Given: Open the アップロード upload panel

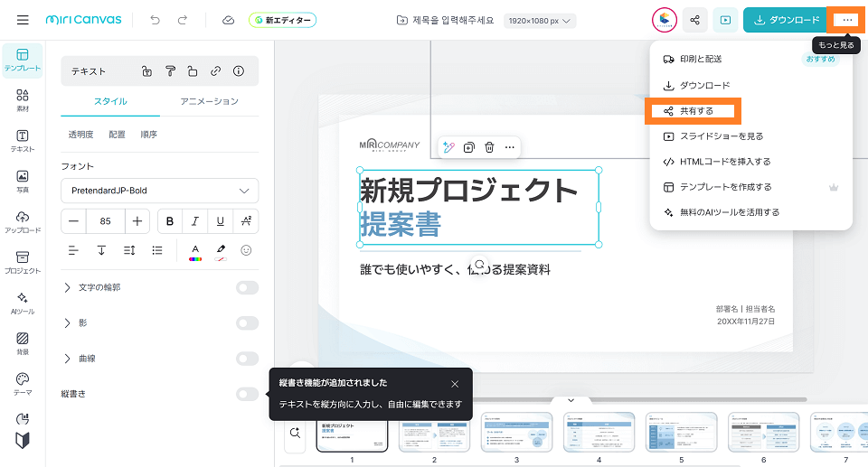Looking at the screenshot, I should [23, 221].
